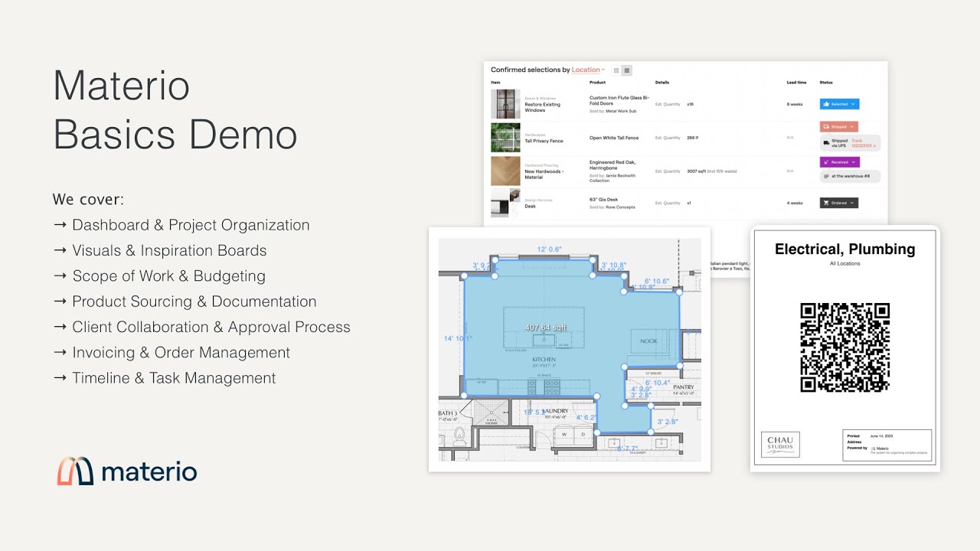Viewport: 980px width, 551px height.
Task: Click the BATH 3 room label
Action: (x=448, y=413)
